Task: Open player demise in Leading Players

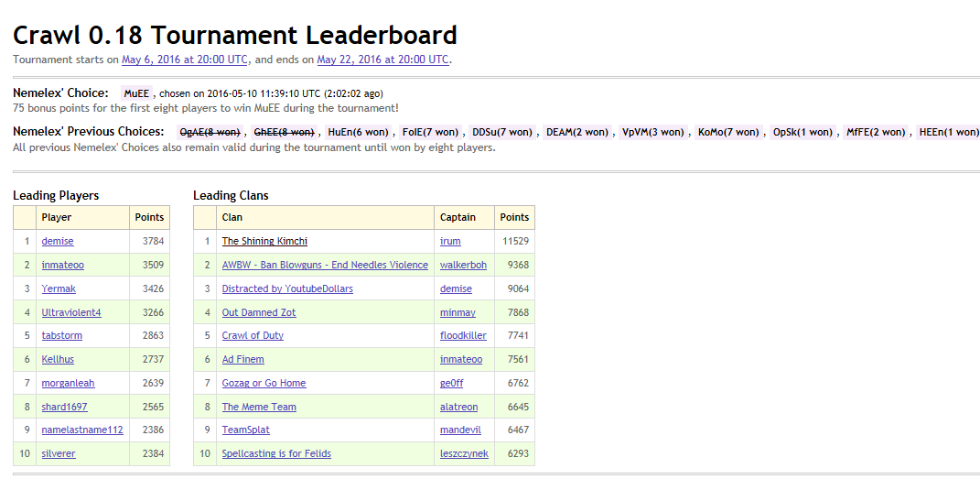Action: pos(58,241)
